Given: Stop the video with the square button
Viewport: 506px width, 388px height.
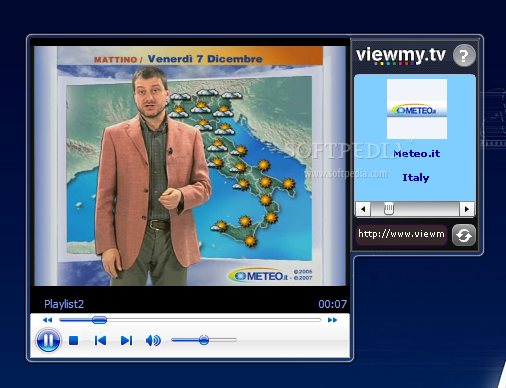Looking at the screenshot, I should click(x=73, y=340).
